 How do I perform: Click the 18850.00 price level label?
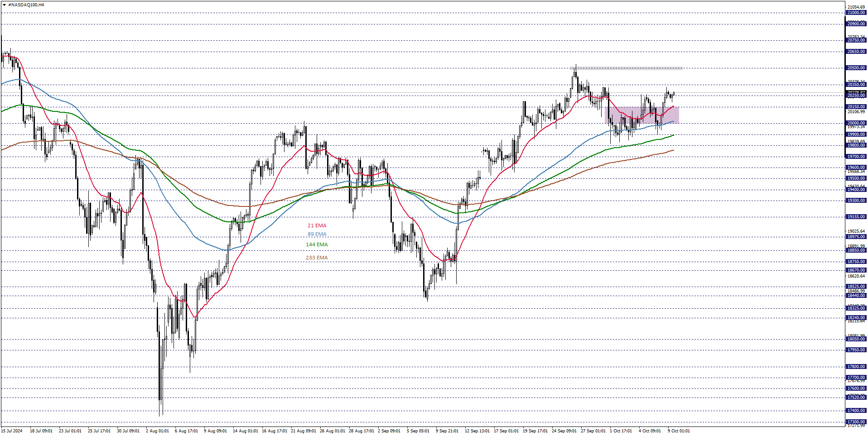(856, 250)
